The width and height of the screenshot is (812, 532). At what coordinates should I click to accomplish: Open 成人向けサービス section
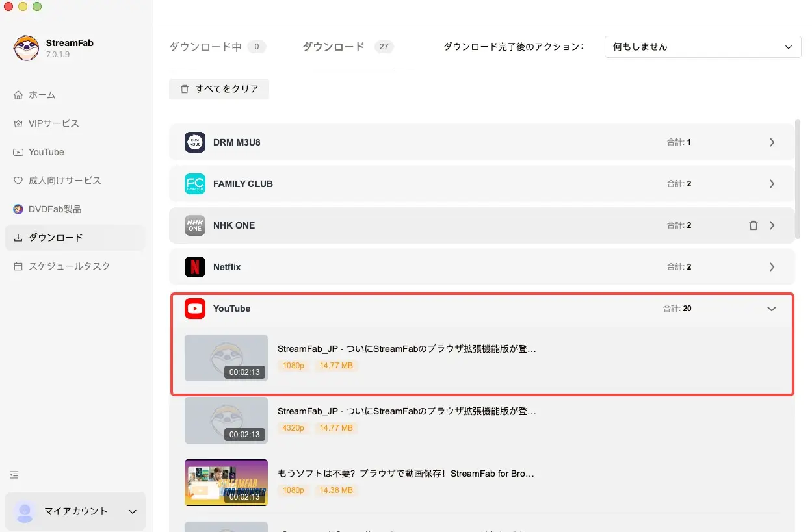[x=75, y=181]
